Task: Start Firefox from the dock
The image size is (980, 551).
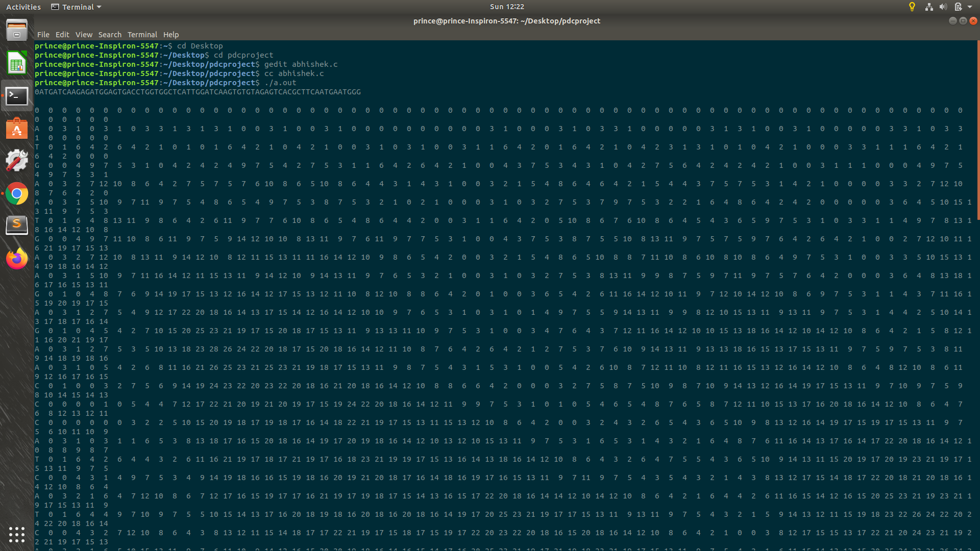Action: point(17,258)
